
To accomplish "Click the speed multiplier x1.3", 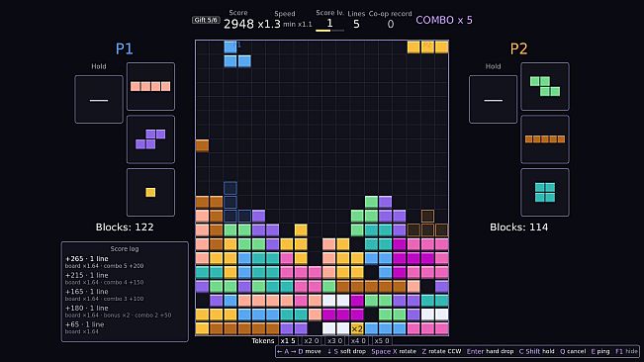I will 269,24.
